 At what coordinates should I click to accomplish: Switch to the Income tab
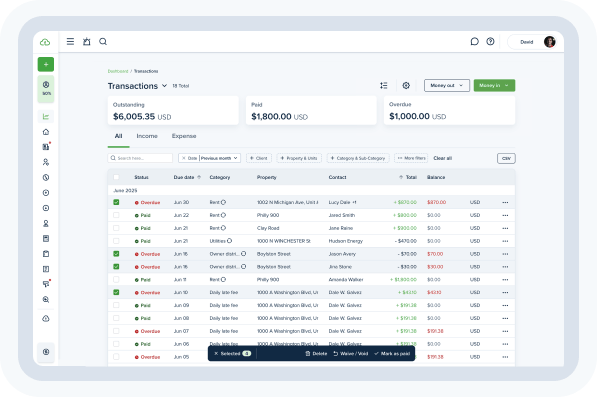click(x=147, y=136)
